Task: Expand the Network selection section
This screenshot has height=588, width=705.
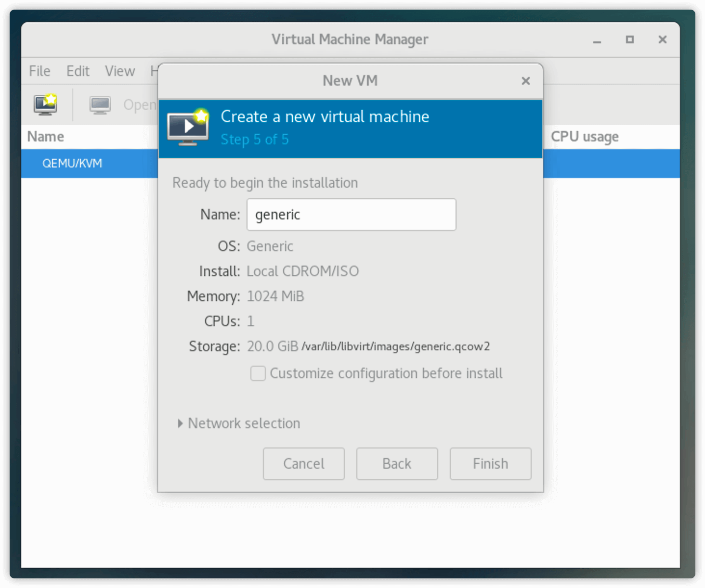Action: pos(239,423)
